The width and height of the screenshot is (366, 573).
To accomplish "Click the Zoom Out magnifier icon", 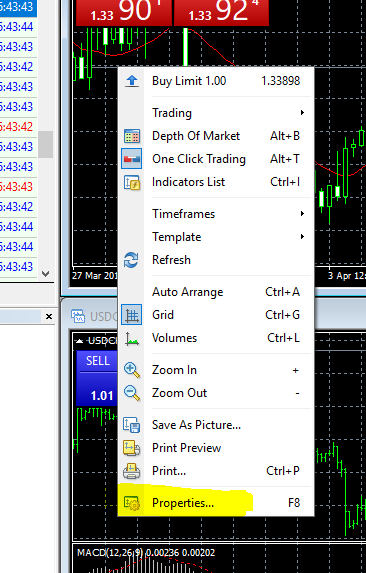I will 131,393.
